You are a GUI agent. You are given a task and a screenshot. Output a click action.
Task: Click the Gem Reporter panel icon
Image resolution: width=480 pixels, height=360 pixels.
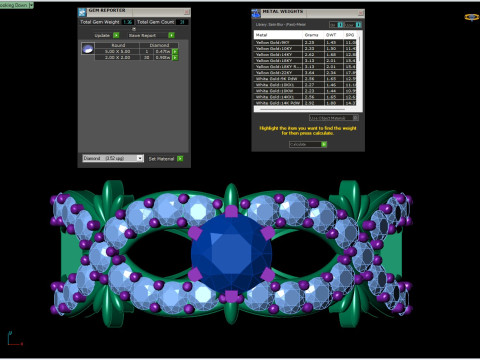click(x=82, y=12)
